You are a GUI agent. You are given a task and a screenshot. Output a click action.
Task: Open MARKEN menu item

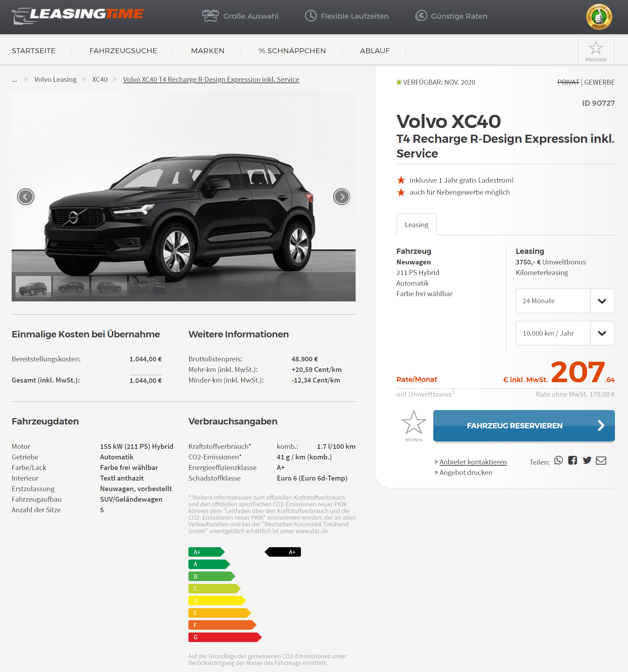coord(207,51)
